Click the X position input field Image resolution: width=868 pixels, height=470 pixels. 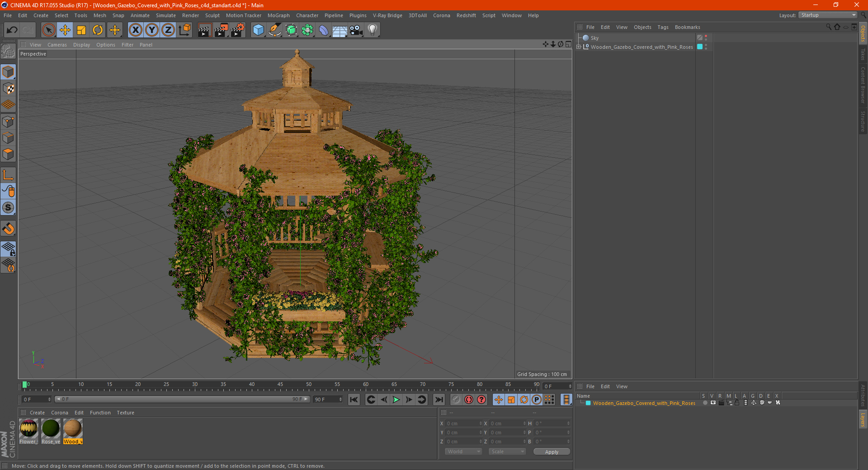(464, 423)
